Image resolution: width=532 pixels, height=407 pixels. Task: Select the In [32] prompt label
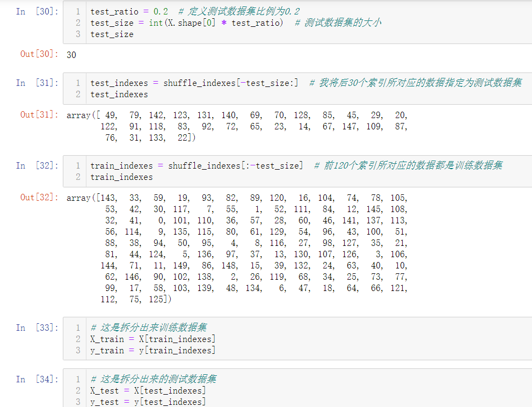tap(37, 166)
